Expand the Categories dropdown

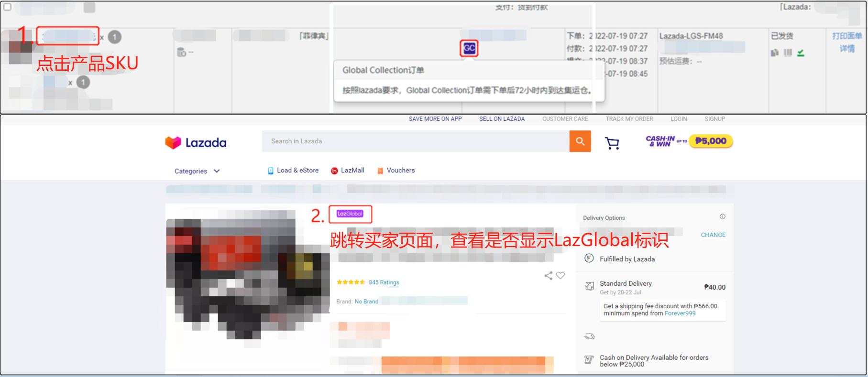coord(197,171)
